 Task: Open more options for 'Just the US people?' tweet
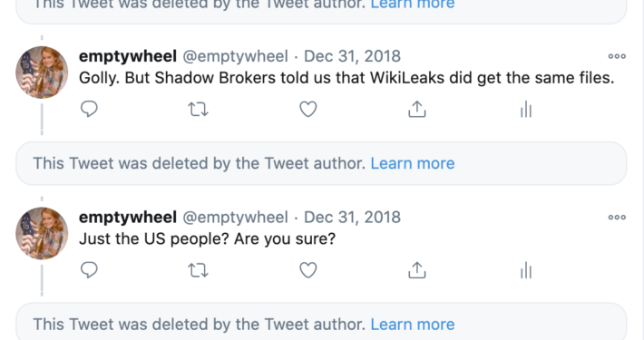(x=617, y=218)
